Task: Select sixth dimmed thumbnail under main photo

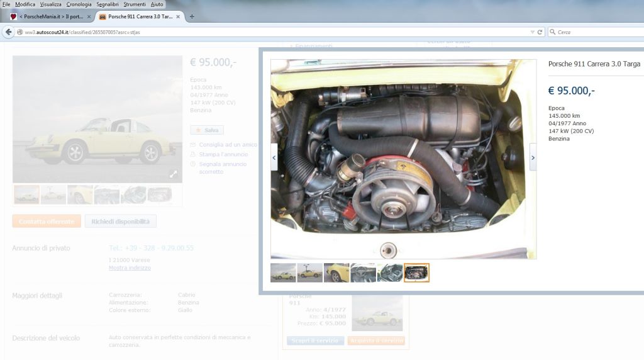Action: pos(160,194)
